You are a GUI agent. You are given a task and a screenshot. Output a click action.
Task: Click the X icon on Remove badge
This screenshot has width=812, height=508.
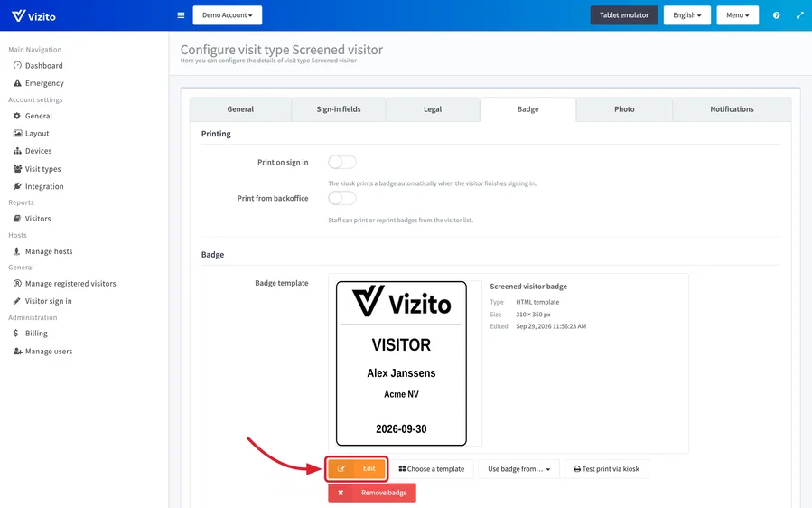(341, 493)
